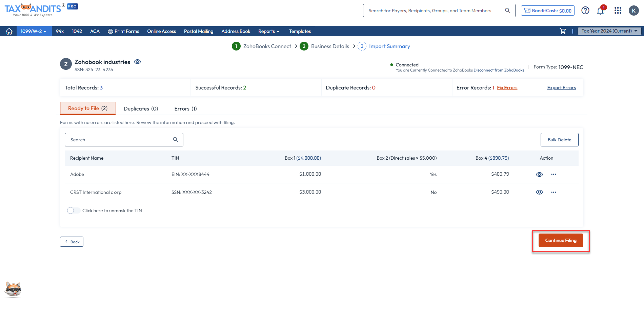The width and height of the screenshot is (644, 322).
Task: View the CRST International form with eye icon
Action: [539, 192]
